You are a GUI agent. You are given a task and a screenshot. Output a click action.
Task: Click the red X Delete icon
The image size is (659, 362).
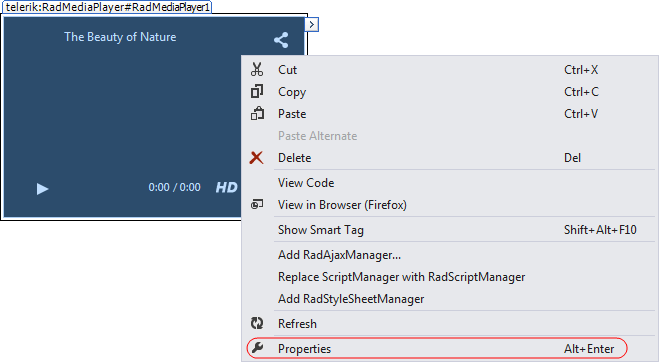256,158
